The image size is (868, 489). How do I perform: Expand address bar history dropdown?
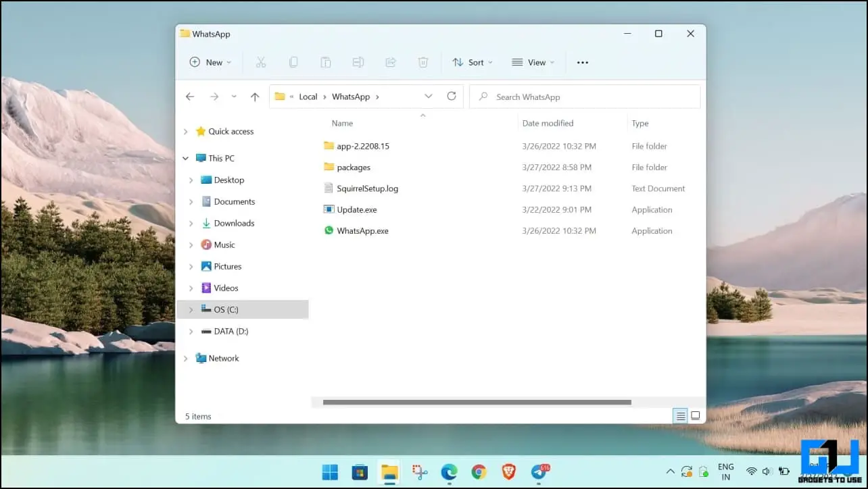click(x=429, y=97)
